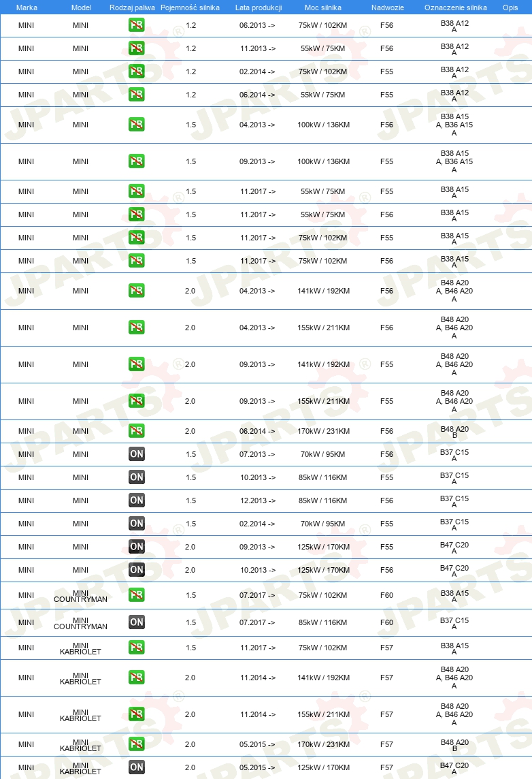Click petrol icon in KABRIOLET 1.5 11.2017 row
Screen dimensions: 532x779
point(137,648)
